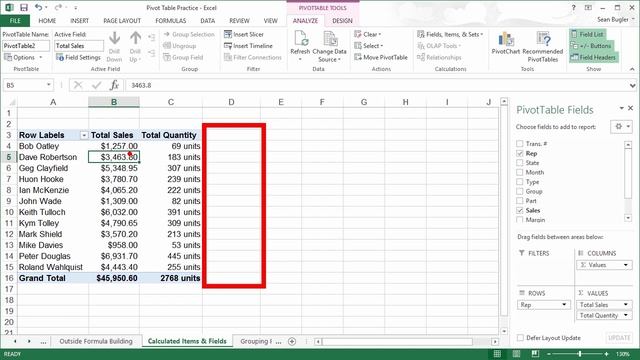Click the Redo arrow icon
640x360 pixels.
pyautogui.click(x=58, y=7)
